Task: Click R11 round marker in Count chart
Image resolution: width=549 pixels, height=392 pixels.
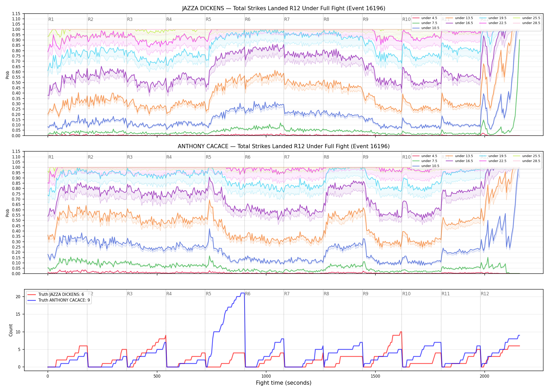Action: point(446,294)
